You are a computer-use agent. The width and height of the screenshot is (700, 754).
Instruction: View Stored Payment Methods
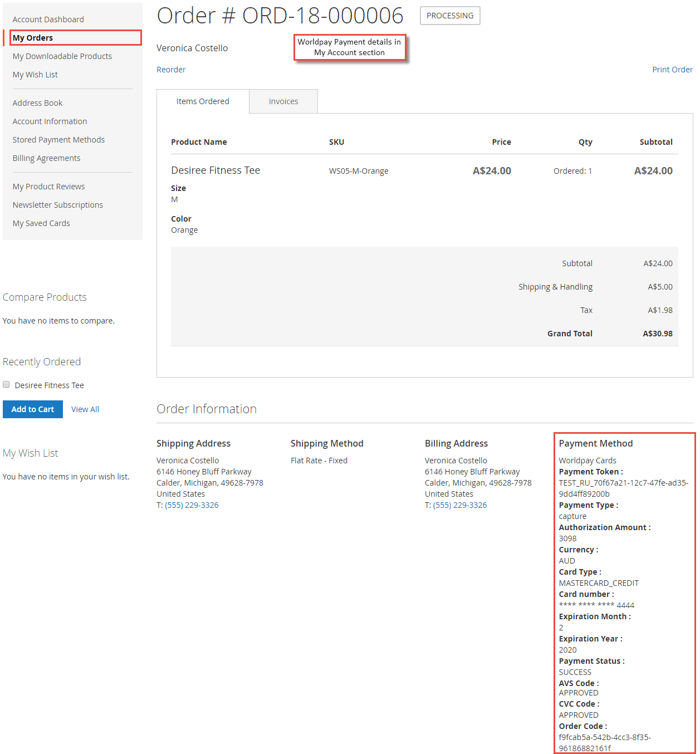(x=58, y=139)
